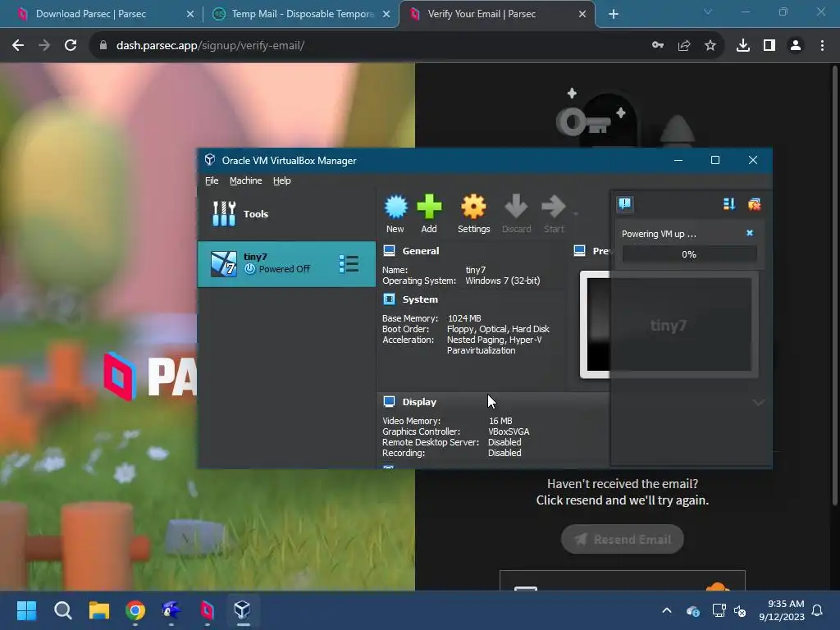Open Chrome three-dot menu
The width and height of the screenshot is (840, 630).
[x=822, y=46]
